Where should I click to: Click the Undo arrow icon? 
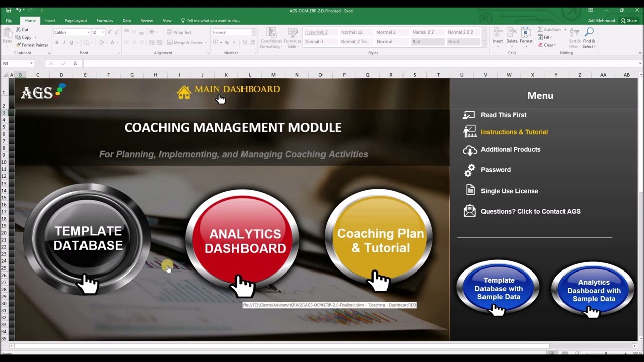click(18, 10)
